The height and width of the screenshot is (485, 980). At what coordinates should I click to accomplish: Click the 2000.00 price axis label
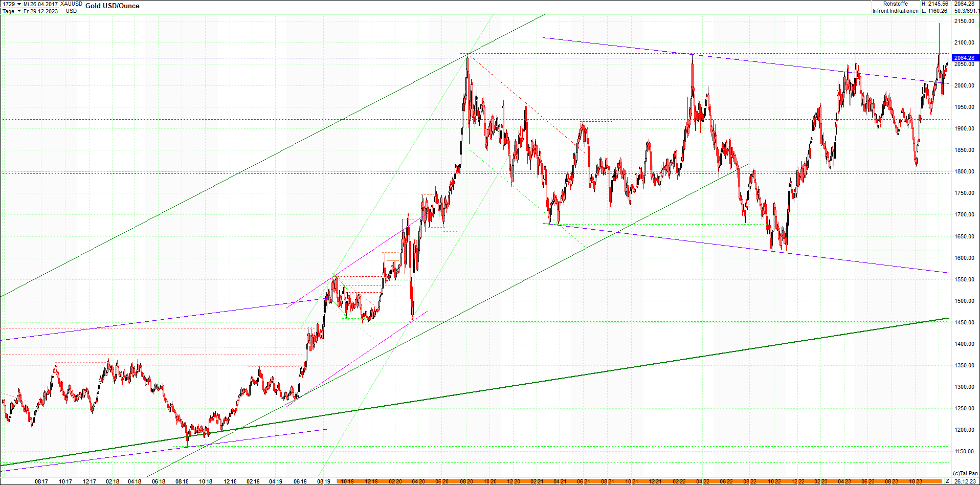(964, 85)
